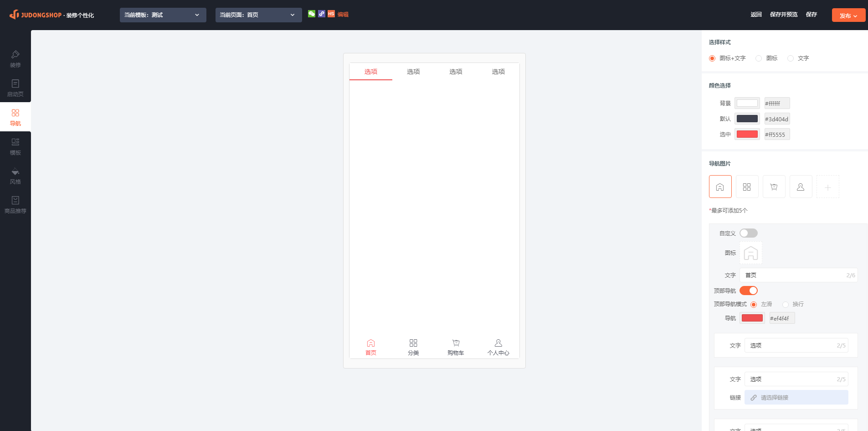Select the WeChat platform icon

[312, 14]
